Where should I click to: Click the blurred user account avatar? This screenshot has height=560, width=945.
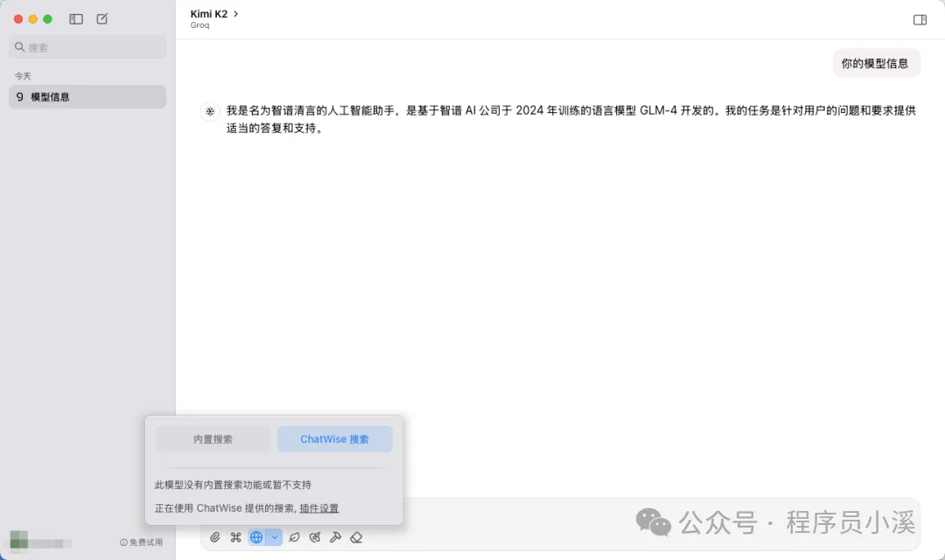(18, 540)
